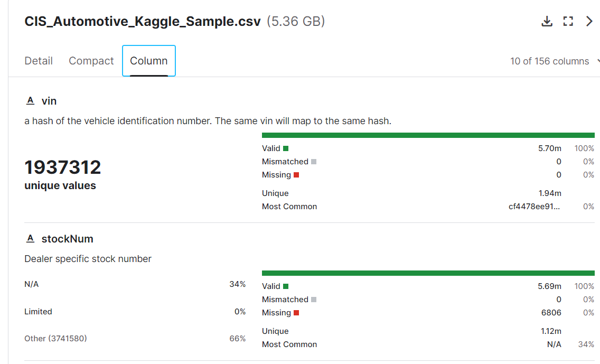
Task: Click the red Missing indicator under vin
Action: (296, 175)
